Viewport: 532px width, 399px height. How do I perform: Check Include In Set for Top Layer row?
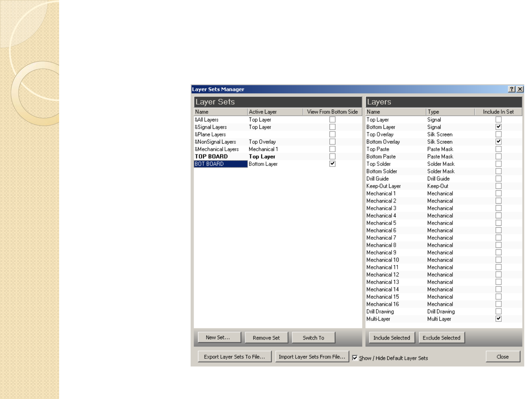pyautogui.click(x=499, y=120)
